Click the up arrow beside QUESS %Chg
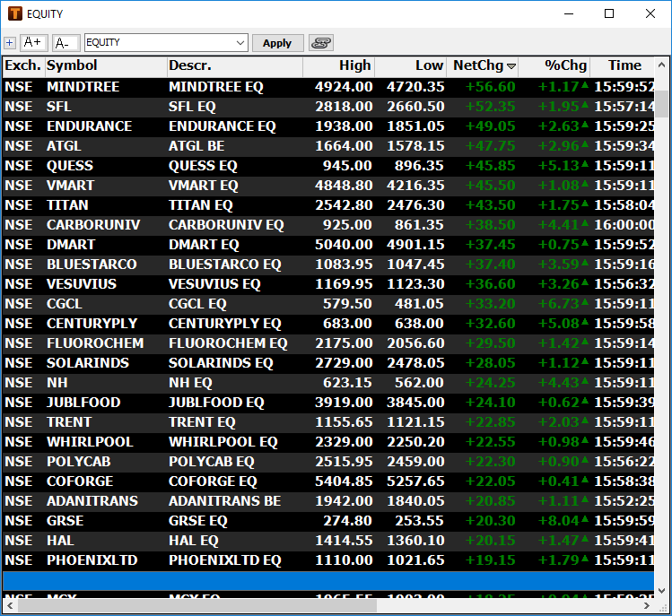672x616 pixels. (585, 166)
